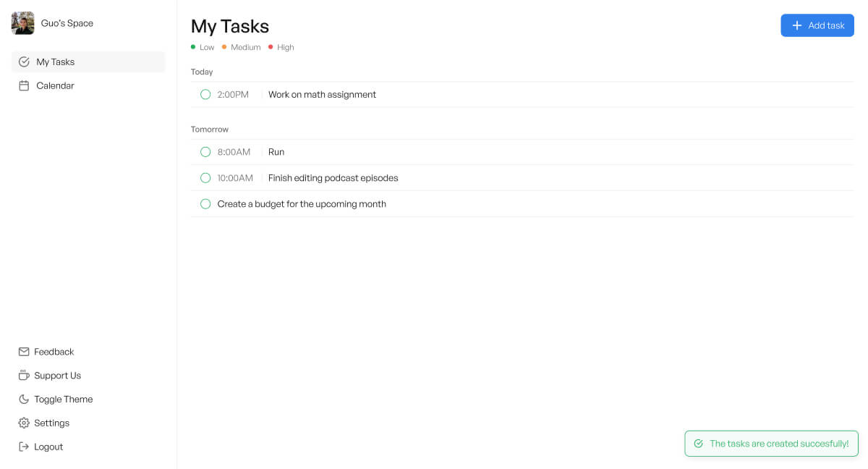Click the checkmark icon in success notification
The width and height of the screenshot is (868, 469).
tap(698, 444)
